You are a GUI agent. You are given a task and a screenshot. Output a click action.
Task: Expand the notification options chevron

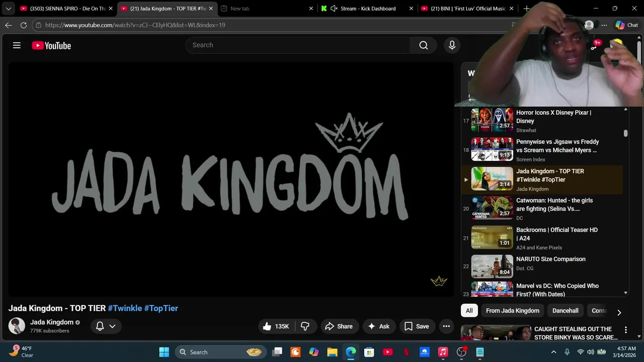(x=112, y=326)
